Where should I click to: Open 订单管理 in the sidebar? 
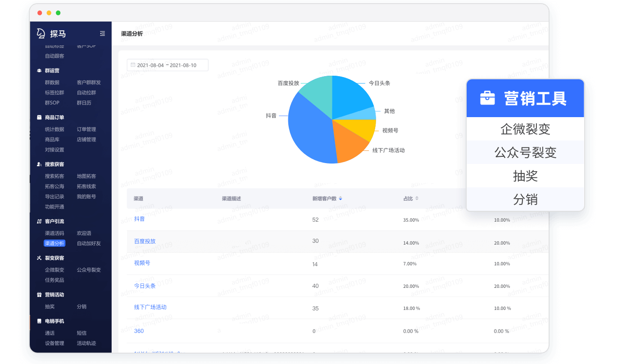click(x=86, y=129)
